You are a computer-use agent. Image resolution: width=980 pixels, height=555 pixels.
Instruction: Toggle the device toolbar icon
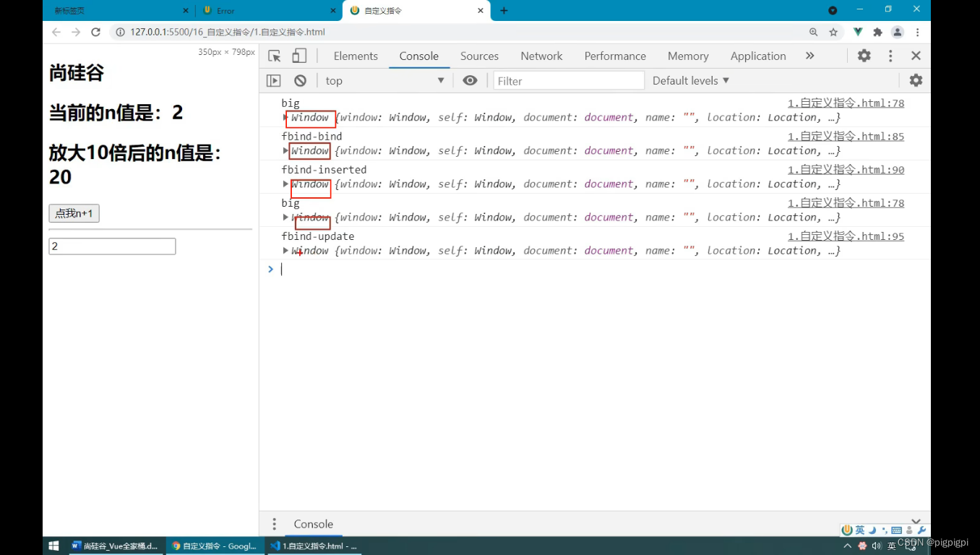pyautogui.click(x=299, y=56)
